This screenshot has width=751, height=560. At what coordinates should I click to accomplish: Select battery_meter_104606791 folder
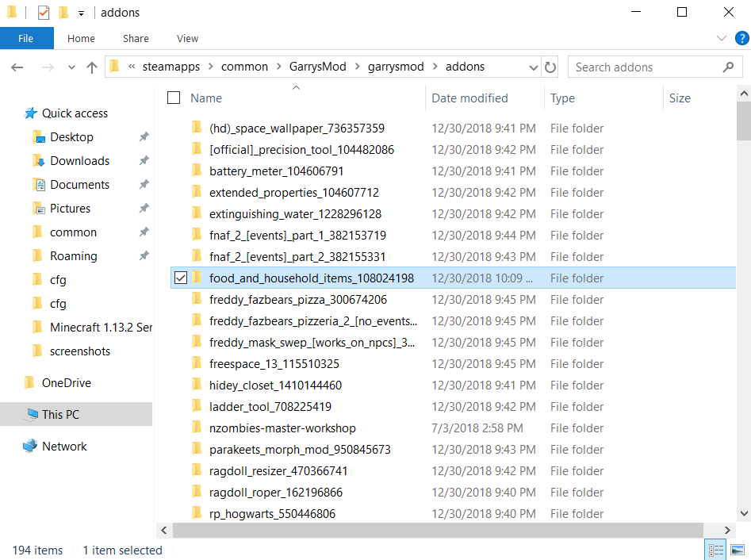coord(276,171)
